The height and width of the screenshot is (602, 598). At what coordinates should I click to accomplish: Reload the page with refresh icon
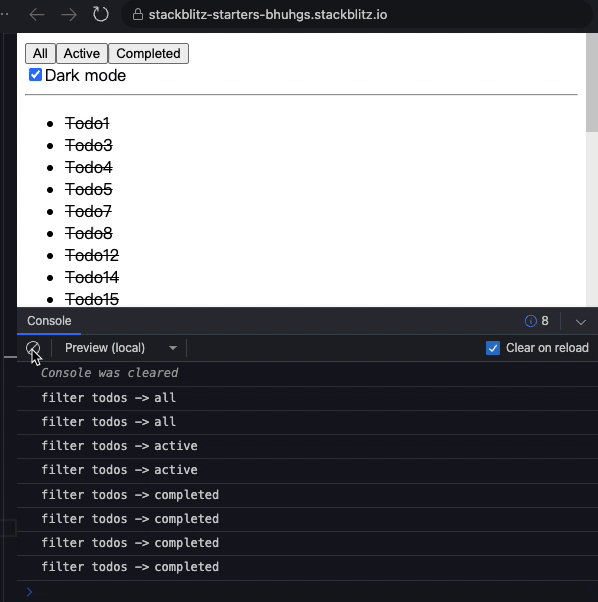(x=101, y=15)
